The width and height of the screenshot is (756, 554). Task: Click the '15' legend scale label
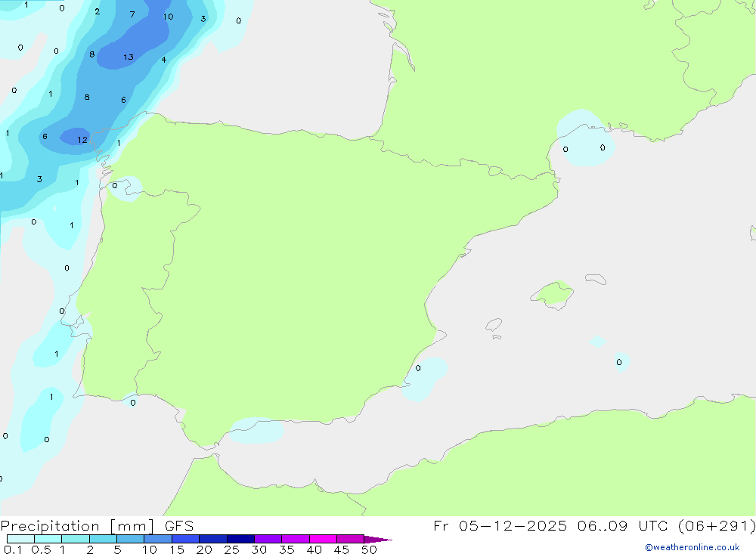click(x=176, y=549)
